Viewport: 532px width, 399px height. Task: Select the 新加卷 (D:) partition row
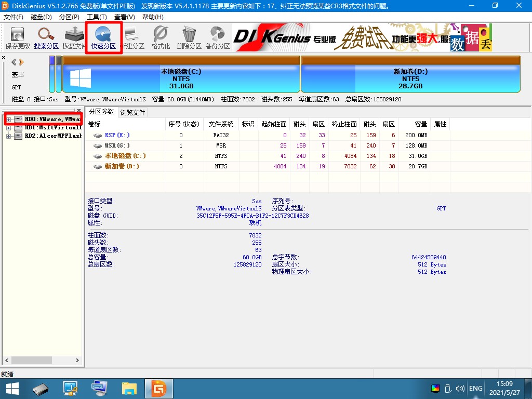268,166
